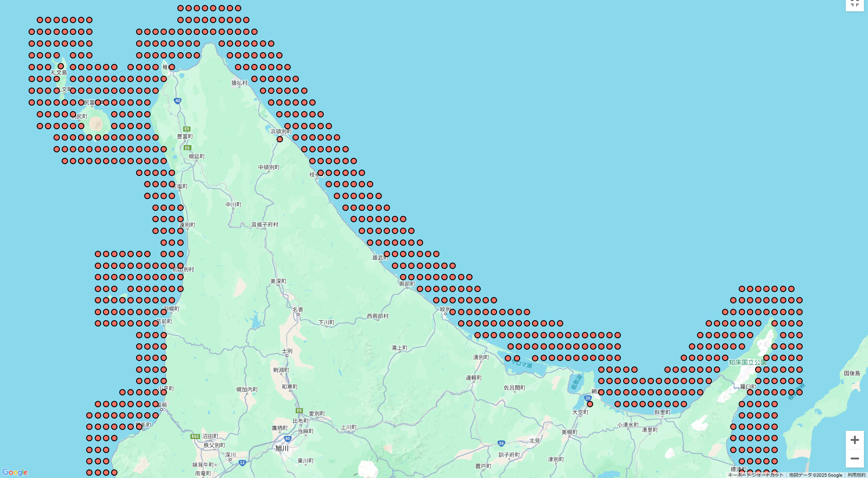This screenshot has height=478, width=868.
Task: Zoom in with the plus button
Action: (x=854, y=440)
